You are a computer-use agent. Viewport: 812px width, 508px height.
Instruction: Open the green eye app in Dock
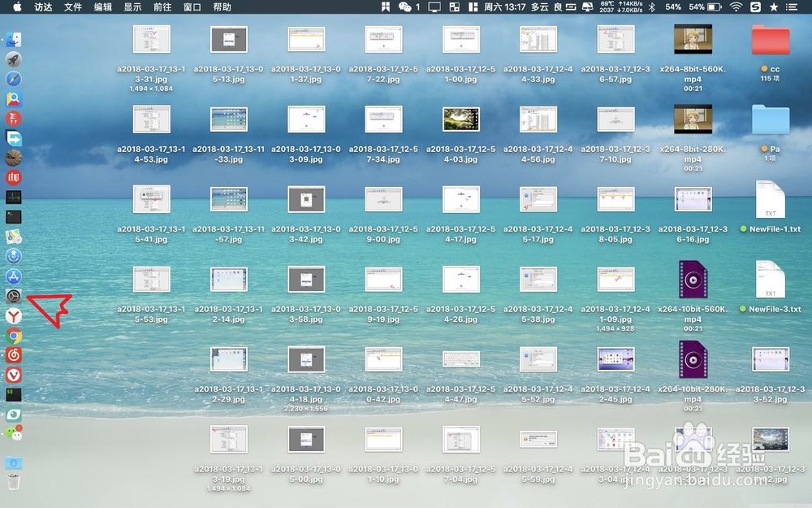(x=14, y=415)
